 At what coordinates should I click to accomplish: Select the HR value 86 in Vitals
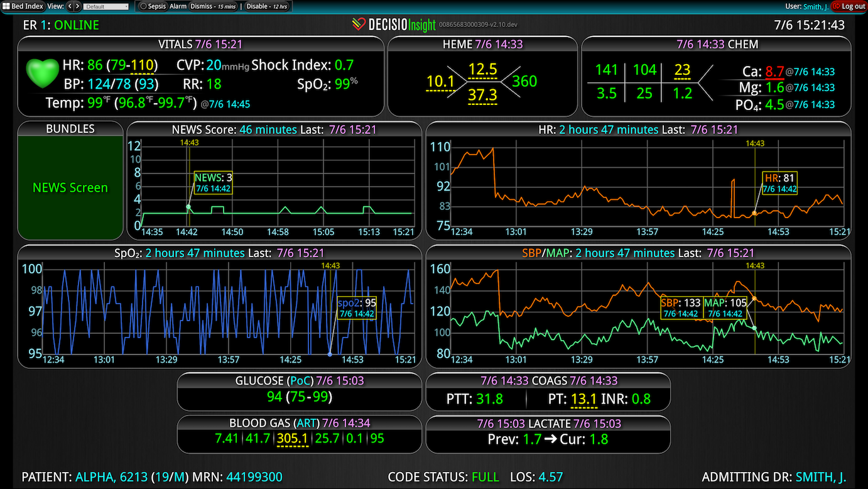click(x=95, y=65)
